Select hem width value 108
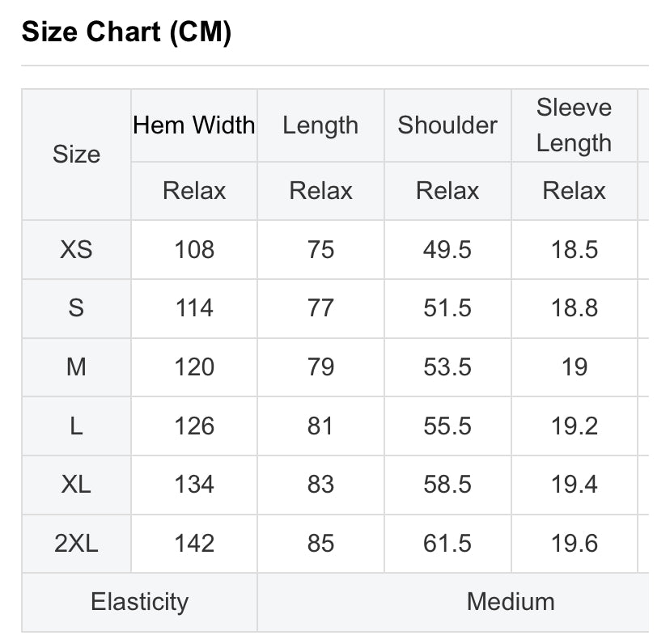The width and height of the screenshot is (670, 644). pyautogui.click(x=194, y=249)
